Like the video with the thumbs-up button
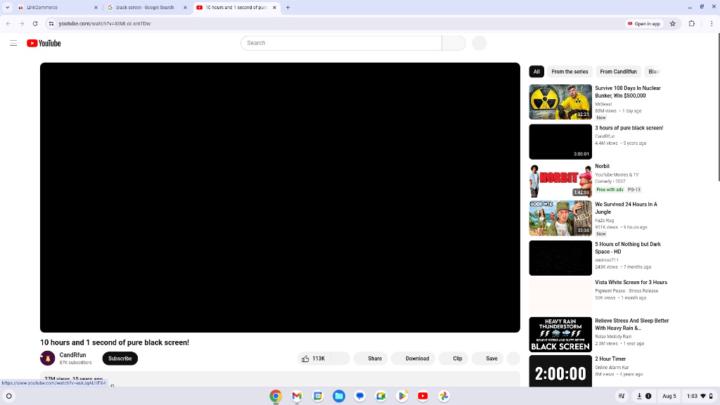The image size is (720, 405). 313,358
